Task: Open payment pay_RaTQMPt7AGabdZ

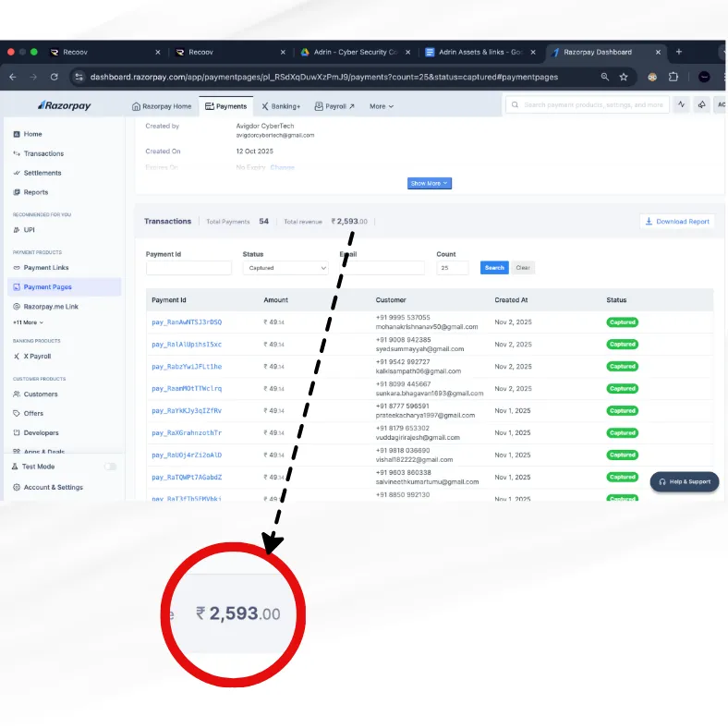Action: pyautogui.click(x=187, y=478)
